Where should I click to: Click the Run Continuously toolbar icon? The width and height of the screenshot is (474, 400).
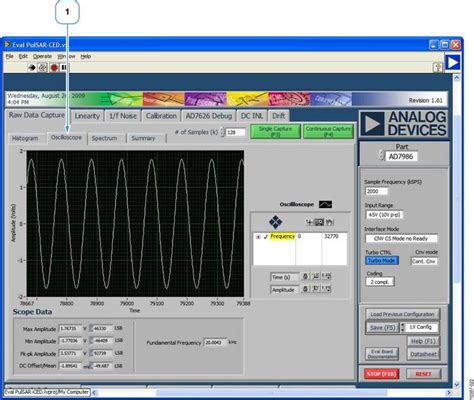42,68
